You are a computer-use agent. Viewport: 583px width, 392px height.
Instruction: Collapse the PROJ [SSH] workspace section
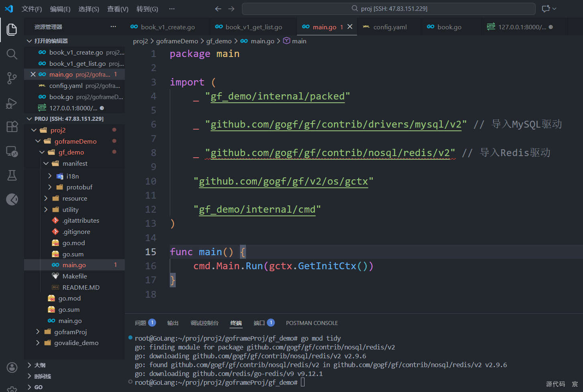coord(29,119)
